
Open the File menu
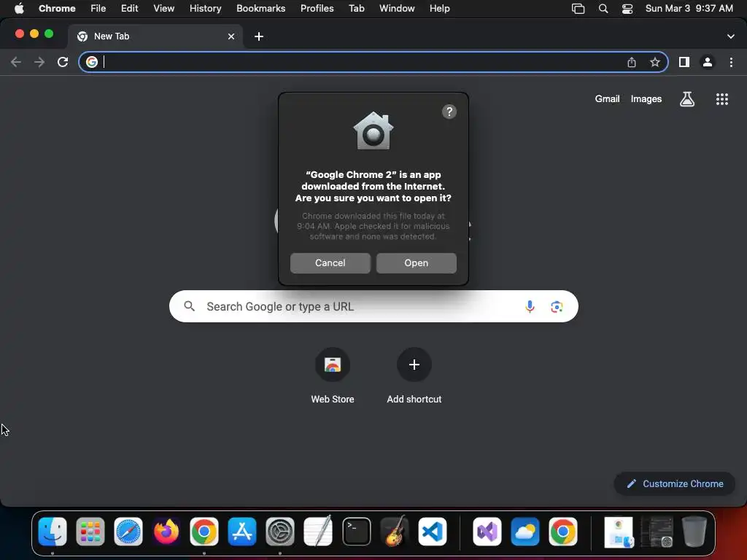(x=98, y=9)
